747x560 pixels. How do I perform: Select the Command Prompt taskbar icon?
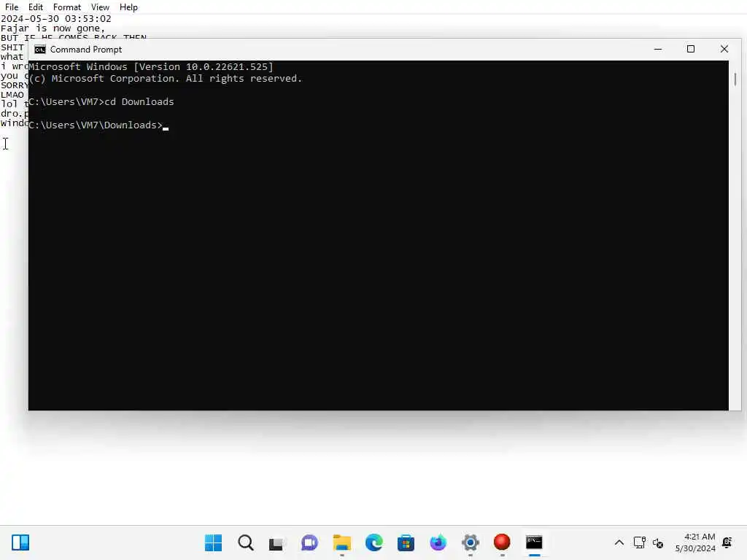point(534,542)
